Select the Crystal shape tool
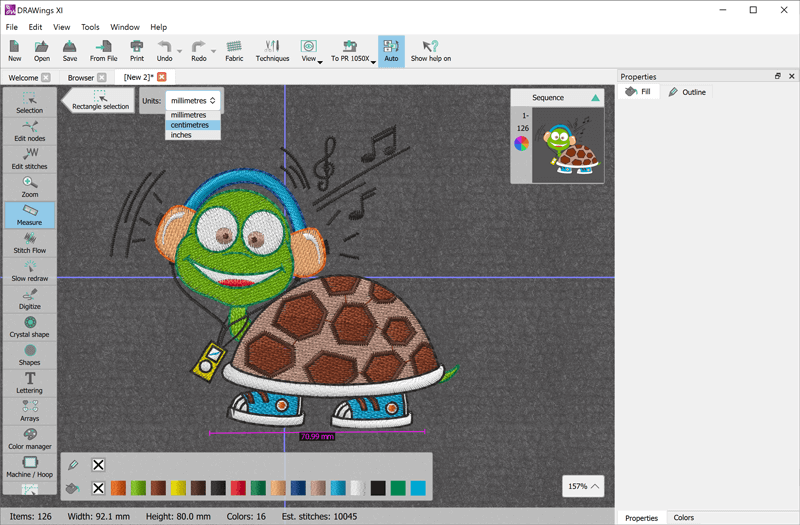The width and height of the screenshot is (800, 525). (29, 327)
